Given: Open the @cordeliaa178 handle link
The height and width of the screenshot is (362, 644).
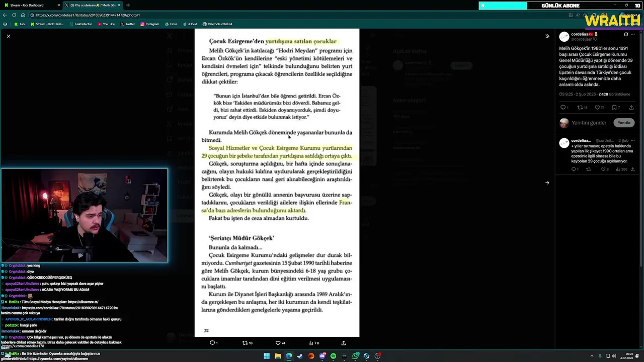Looking at the screenshot, I should (584, 39).
